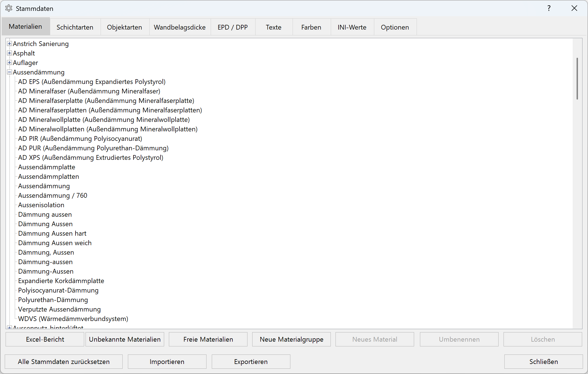588x374 pixels.
Task: Select Dämmung Aussen weich entry
Action: pyautogui.click(x=55, y=243)
